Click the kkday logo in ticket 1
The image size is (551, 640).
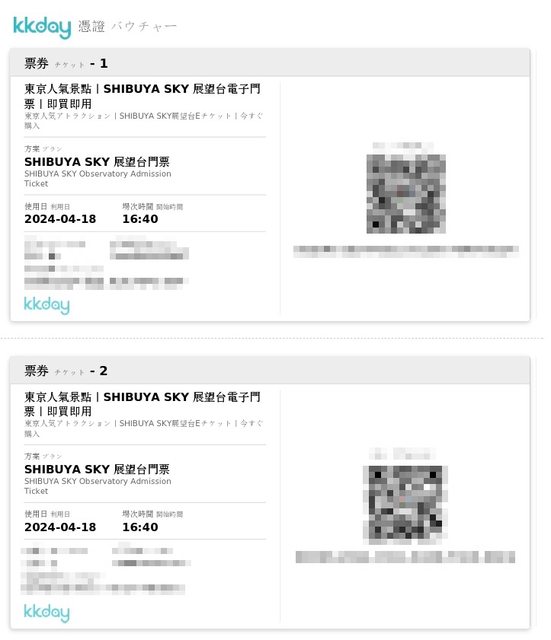[47, 305]
